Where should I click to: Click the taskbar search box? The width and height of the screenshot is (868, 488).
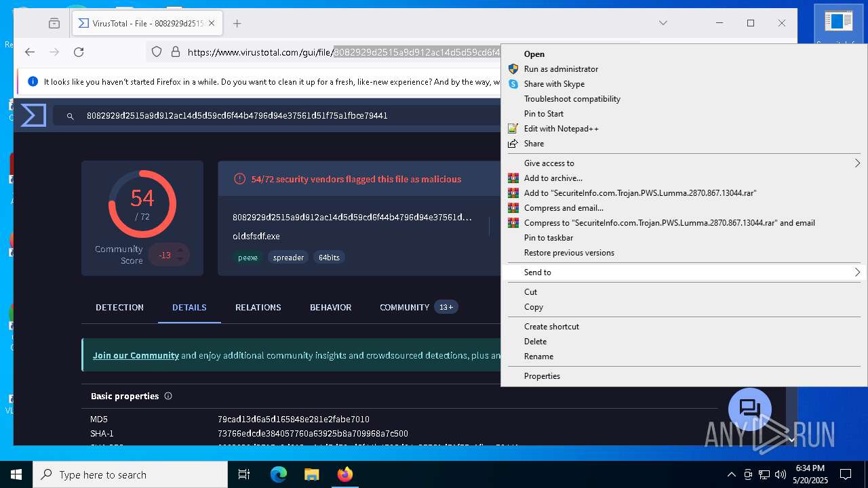(x=130, y=474)
